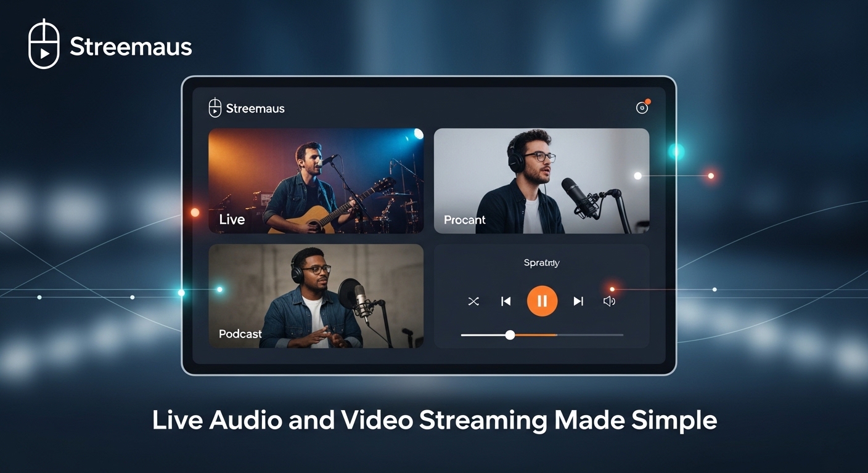The image size is (868, 473).
Task: Click the large Streemaus brand name at top-left
Action: click(131, 47)
